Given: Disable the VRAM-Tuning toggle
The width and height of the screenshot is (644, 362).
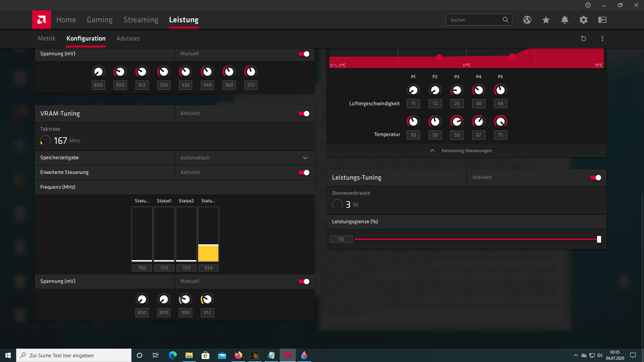Looking at the screenshot, I should 304,114.
